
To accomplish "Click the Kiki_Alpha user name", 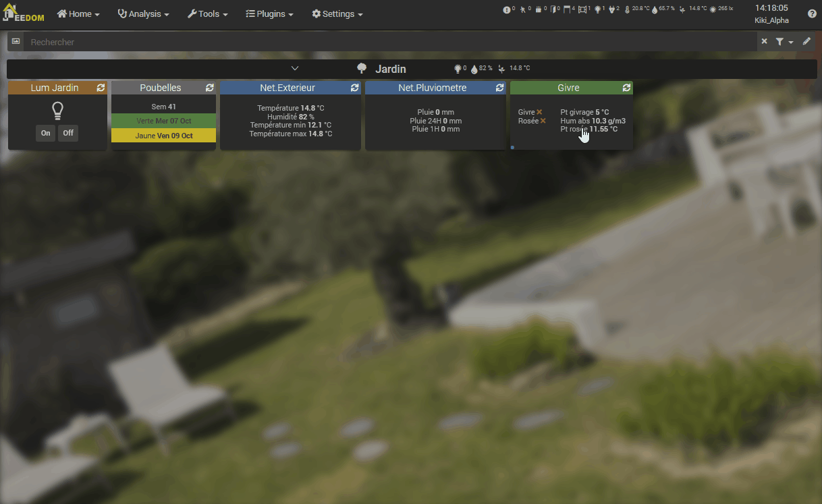I will [x=771, y=20].
